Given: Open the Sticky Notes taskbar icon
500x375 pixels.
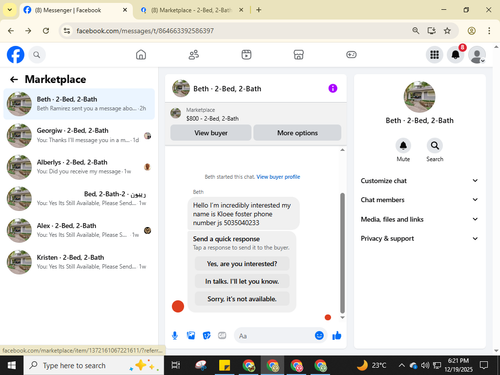Looking at the screenshot, I should coord(224,366).
